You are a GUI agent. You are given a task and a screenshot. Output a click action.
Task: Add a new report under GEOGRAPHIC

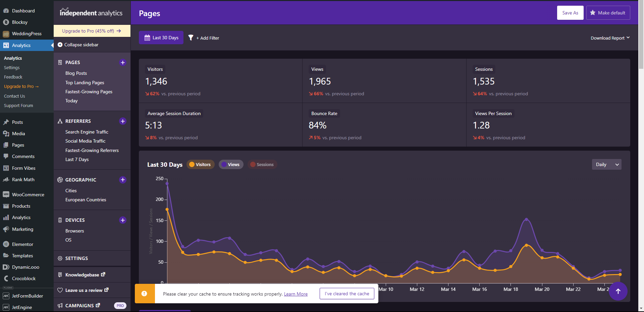123,180
